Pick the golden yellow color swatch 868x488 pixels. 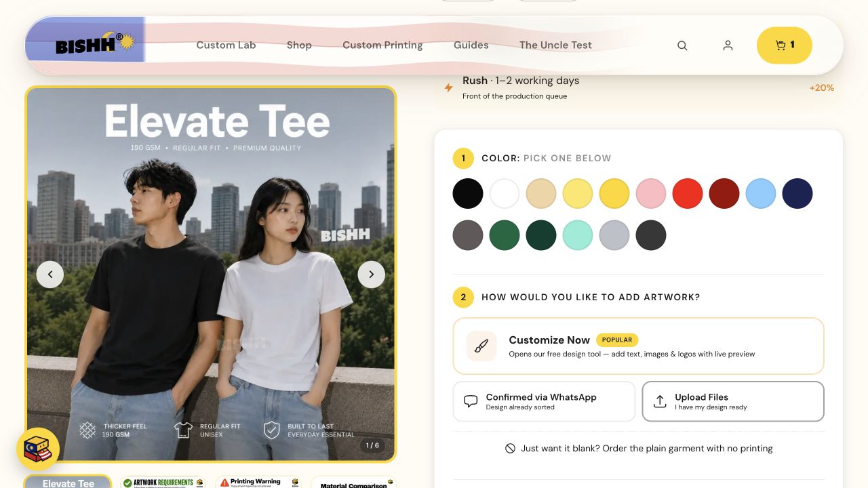614,193
